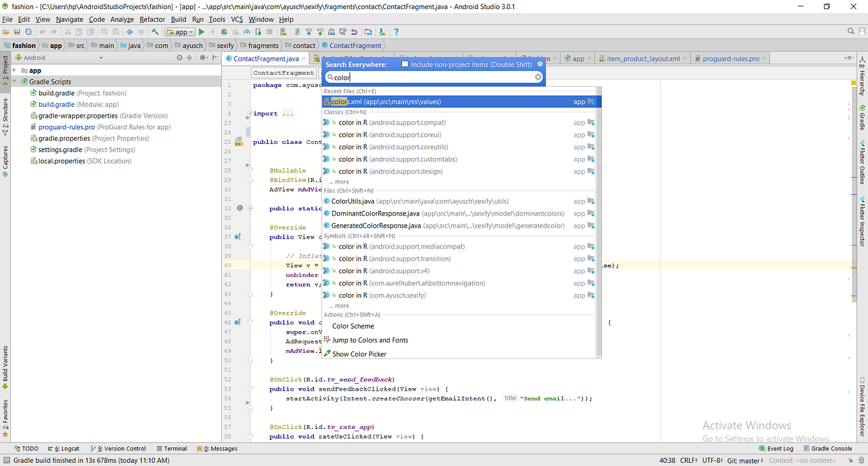Image resolution: width=868 pixels, height=466 pixels.
Task: Update project from VCS using the toolbar icon
Action: tap(309, 31)
